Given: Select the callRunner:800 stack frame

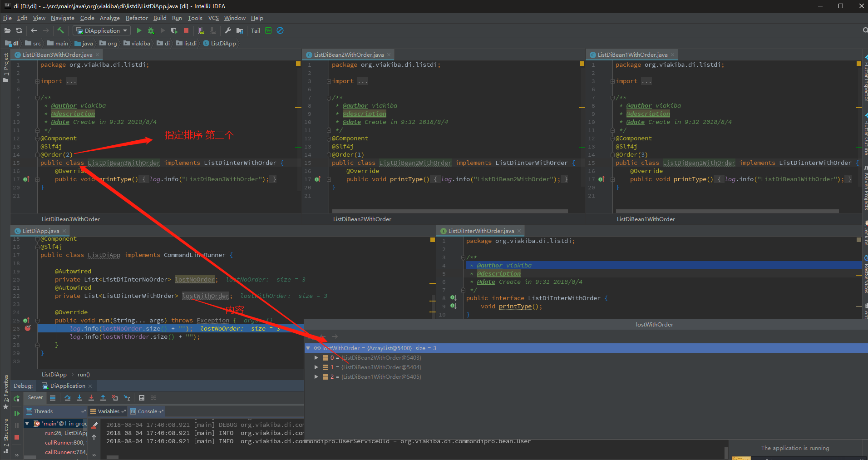Looking at the screenshot, I should tap(66, 442).
